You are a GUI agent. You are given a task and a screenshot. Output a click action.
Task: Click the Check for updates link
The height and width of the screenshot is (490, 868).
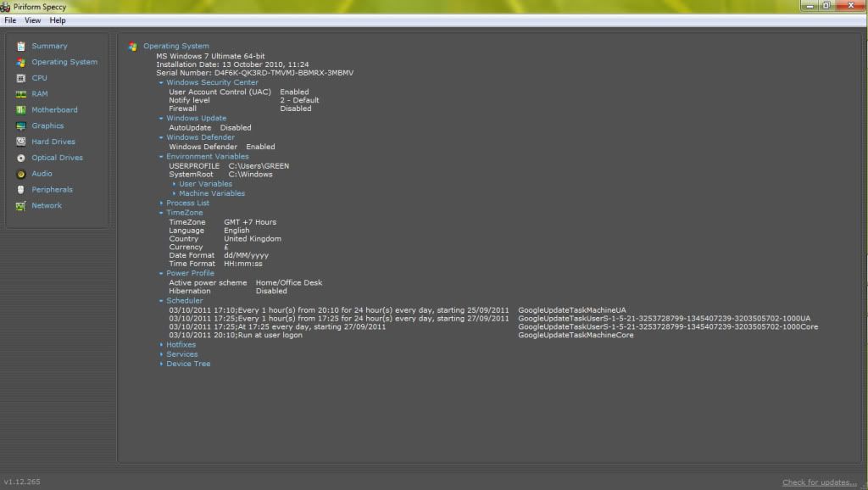tap(820, 482)
